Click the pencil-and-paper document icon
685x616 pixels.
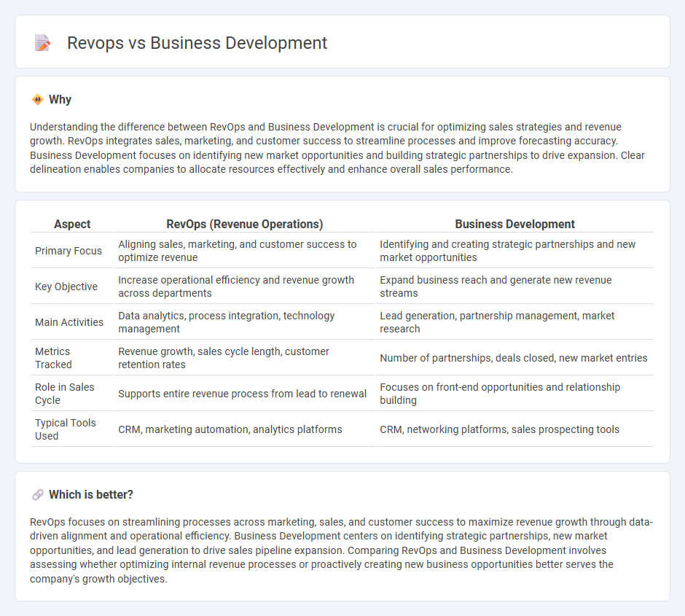(x=42, y=43)
